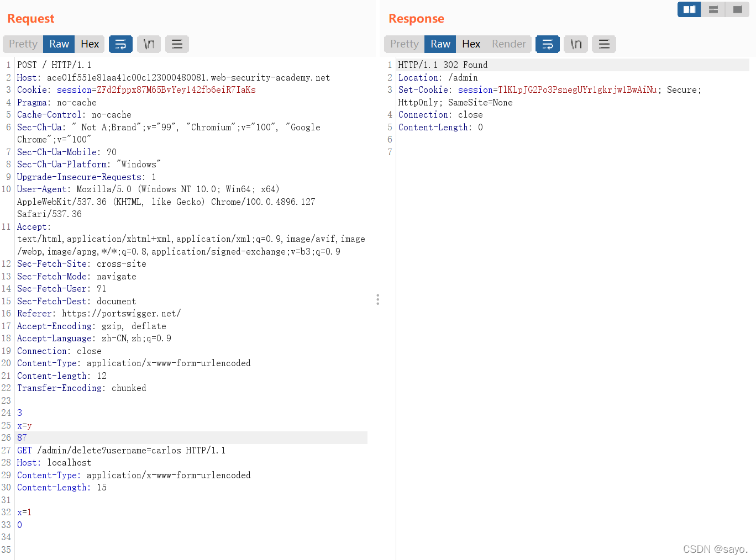Switch Request view to Pretty tab
This screenshot has width=756, height=560.
tap(23, 44)
